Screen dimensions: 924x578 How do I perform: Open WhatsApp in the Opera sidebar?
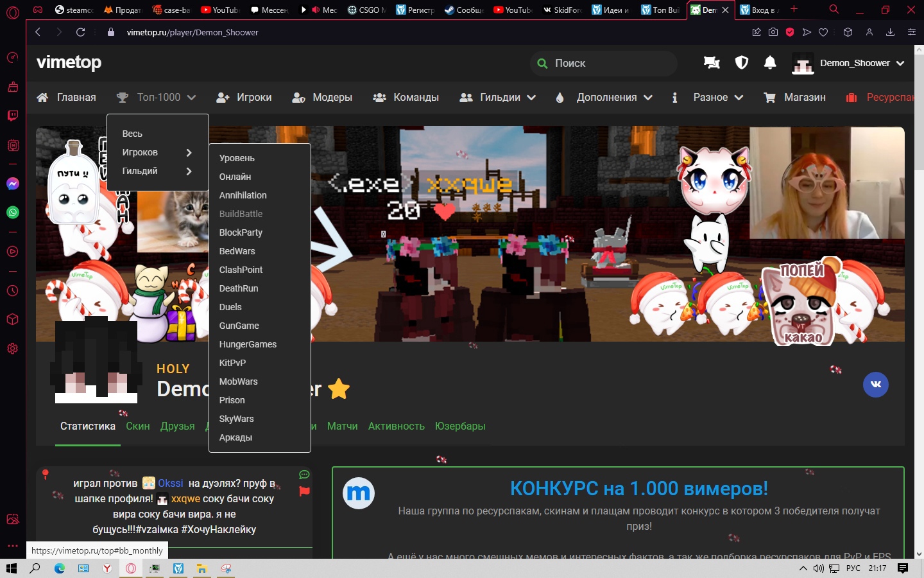[x=13, y=213]
